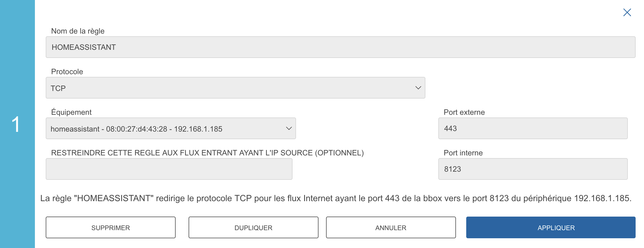This screenshot has width=644, height=248.
Task: Click the "Port interne" label
Action: pos(463,153)
